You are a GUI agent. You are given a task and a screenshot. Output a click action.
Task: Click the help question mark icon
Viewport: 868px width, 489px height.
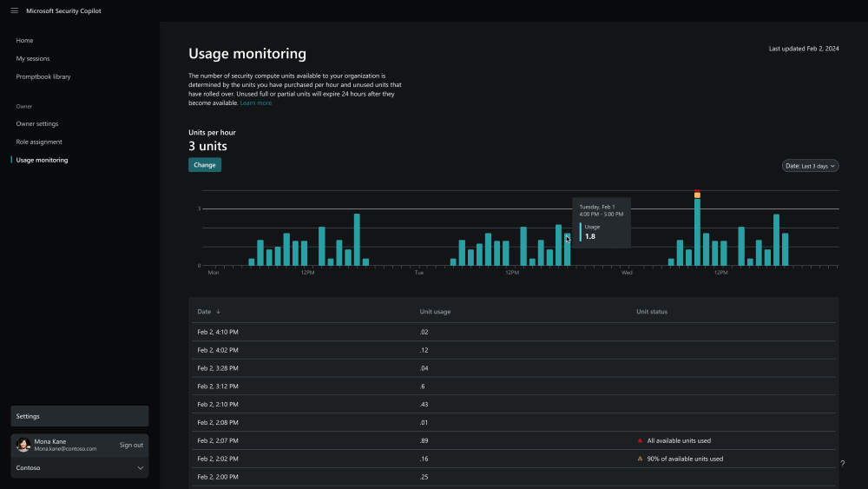point(842,464)
